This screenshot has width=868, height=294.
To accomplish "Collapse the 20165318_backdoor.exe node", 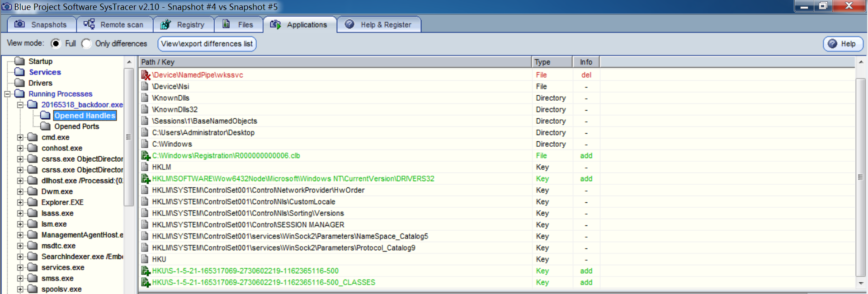I will (20, 105).
